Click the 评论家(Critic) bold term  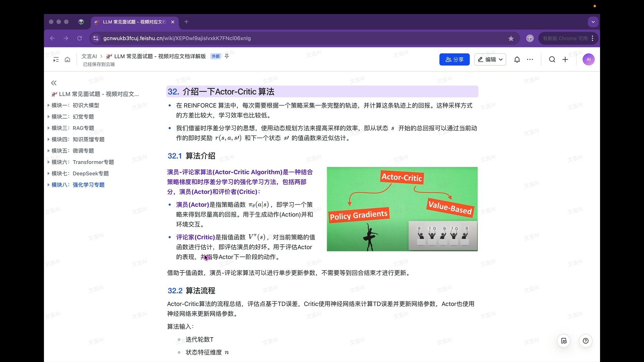coord(196,237)
